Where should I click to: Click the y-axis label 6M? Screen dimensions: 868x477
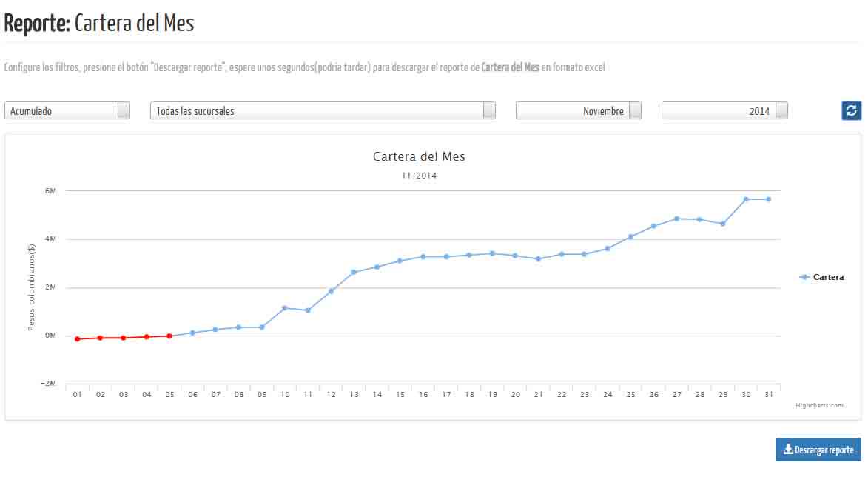tap(50, 190)
